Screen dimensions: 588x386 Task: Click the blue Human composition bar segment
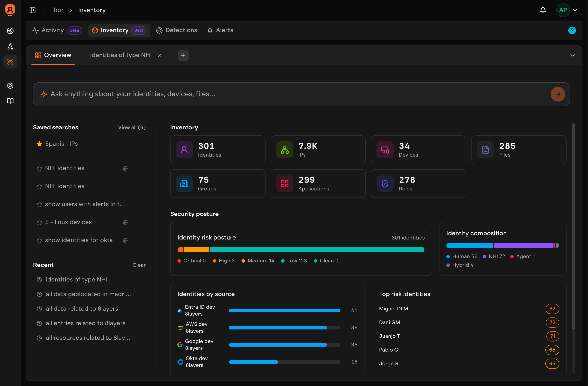click(x=469, y=245)
